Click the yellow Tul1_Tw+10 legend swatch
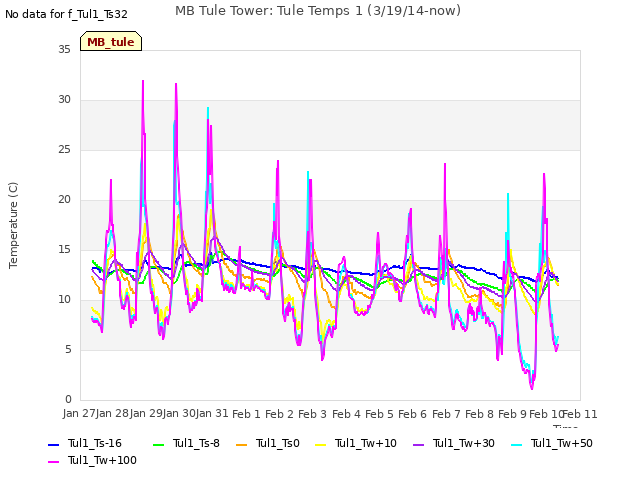The width and height of the screenshot is (640, 480). 321,444
